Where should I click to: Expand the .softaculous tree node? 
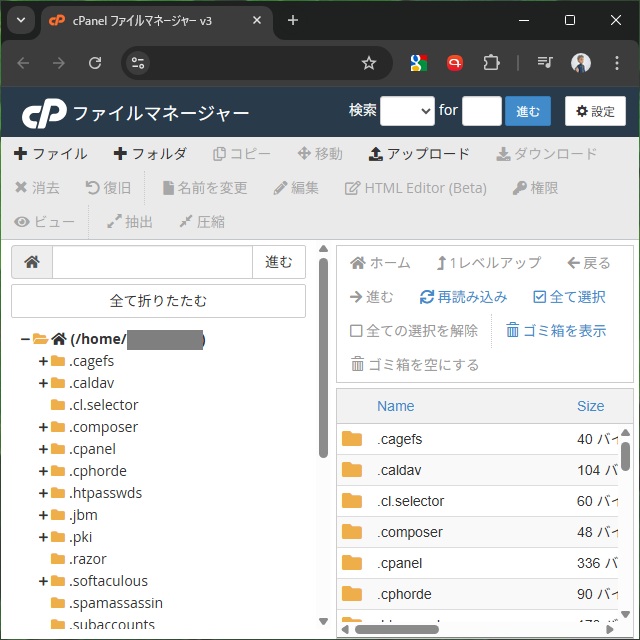click(x=43, y=581)
